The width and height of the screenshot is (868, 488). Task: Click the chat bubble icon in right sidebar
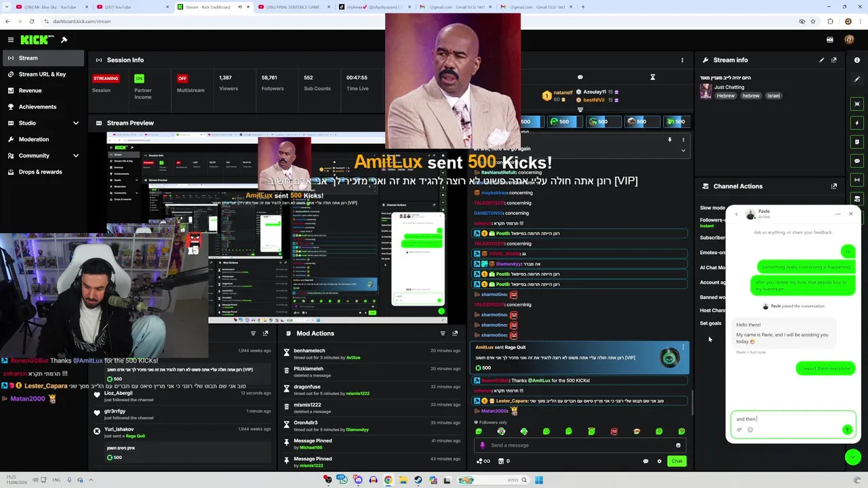click(857, 161)
